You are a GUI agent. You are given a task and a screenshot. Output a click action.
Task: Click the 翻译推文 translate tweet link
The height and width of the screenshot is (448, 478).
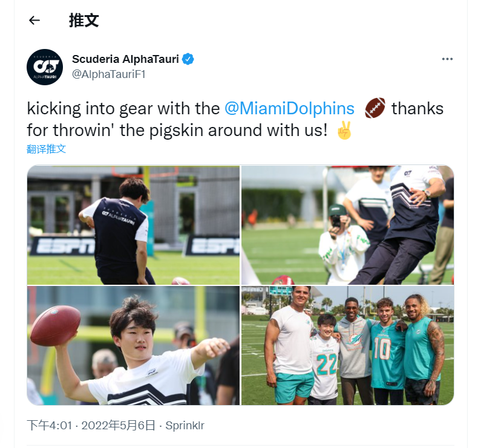[47, 149]
